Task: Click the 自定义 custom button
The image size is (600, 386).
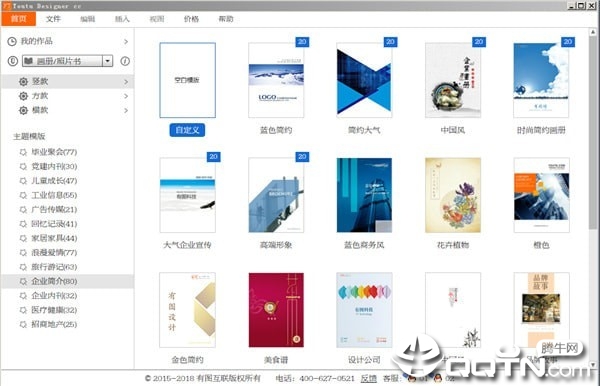Action: (187, 130)
